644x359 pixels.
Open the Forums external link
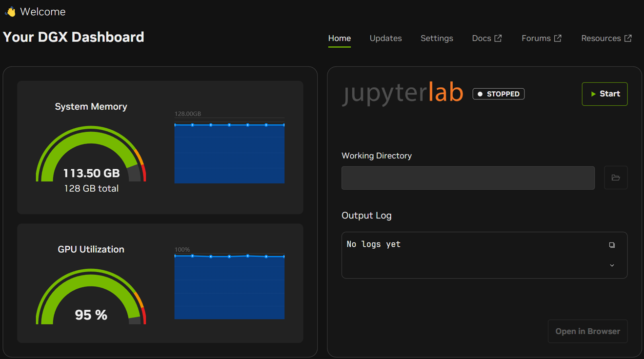point(541,38)
